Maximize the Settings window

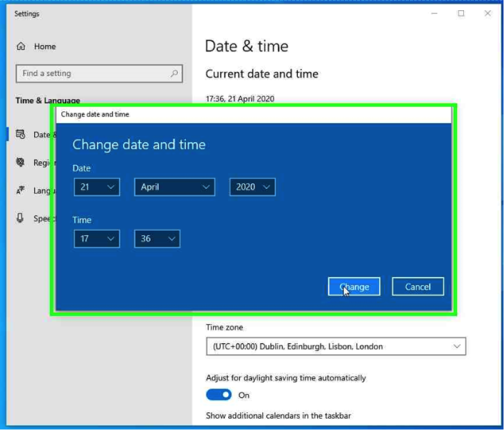click(461, 13)
